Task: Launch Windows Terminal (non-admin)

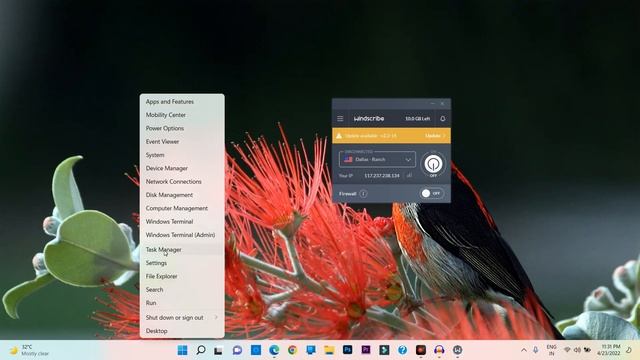Action: 182,222
